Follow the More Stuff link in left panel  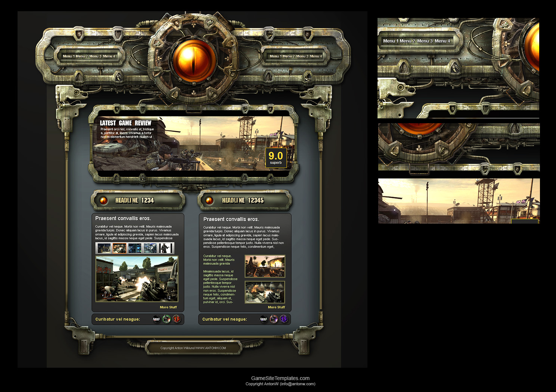168,307
